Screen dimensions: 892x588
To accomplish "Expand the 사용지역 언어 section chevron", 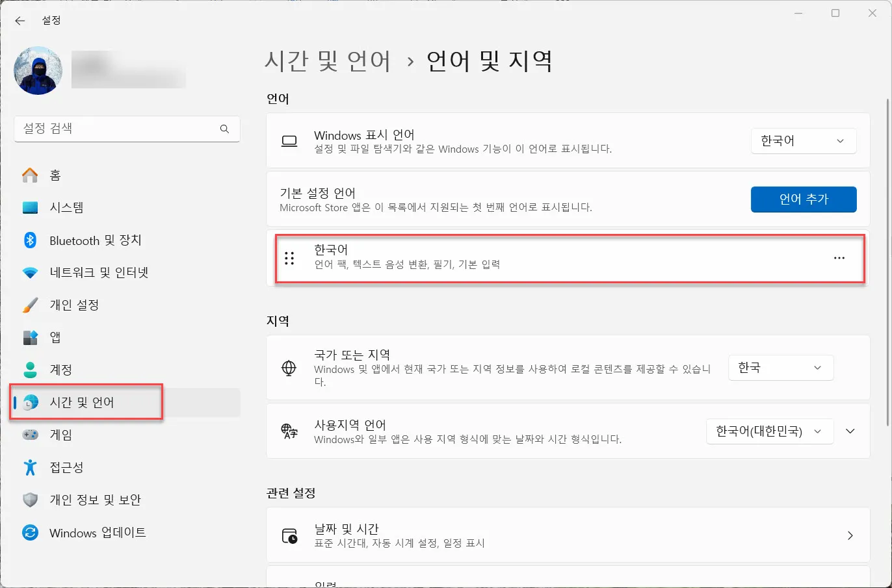I will (850, 431).
